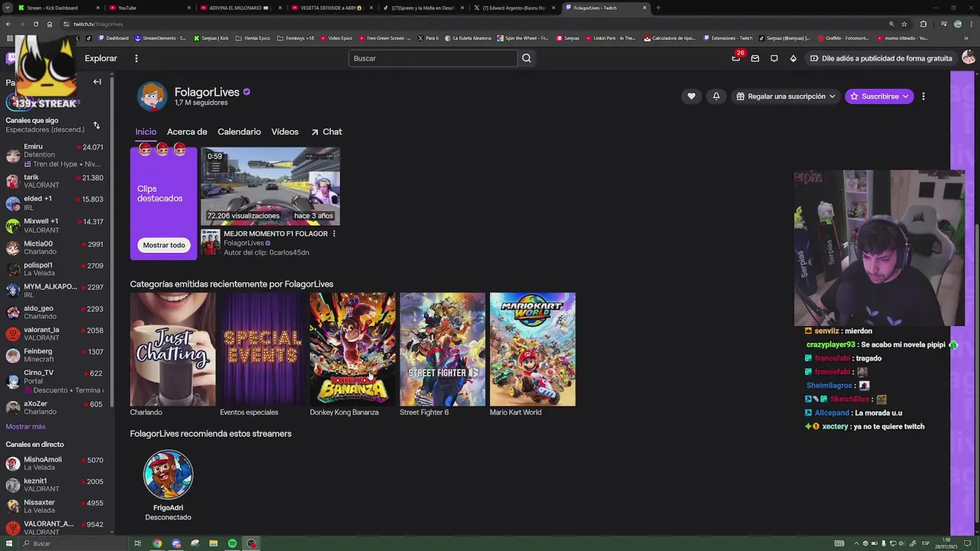Open the Videos tab
Viewport: 980px width, 551px height.
tap(285, 132)
